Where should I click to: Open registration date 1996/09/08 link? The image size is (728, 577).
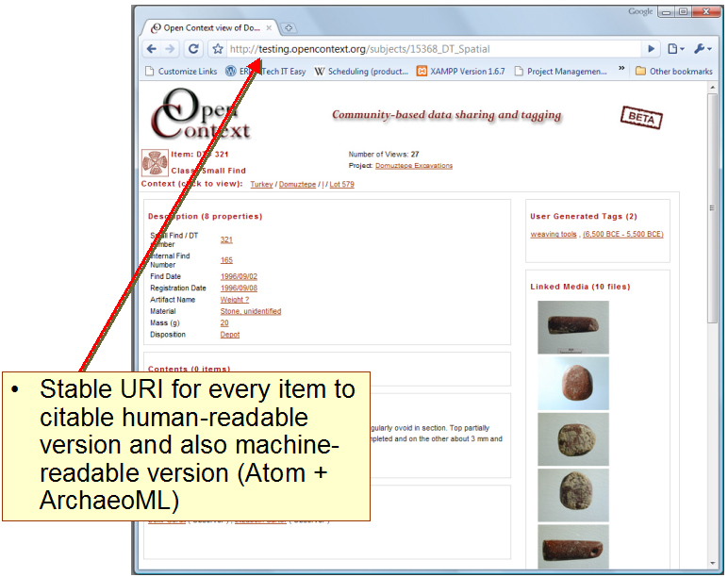tap(239, 288)
